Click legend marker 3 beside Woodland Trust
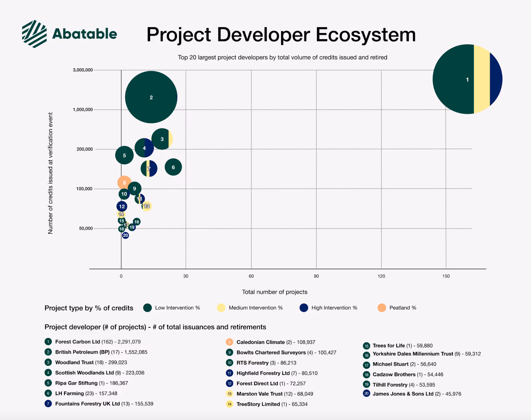 [48, 362]
